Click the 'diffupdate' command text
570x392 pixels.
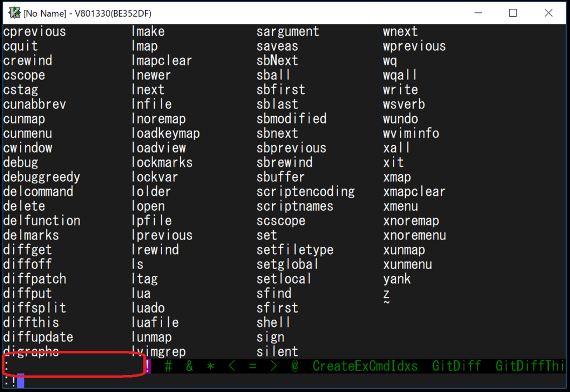click(x=38, y=336)
